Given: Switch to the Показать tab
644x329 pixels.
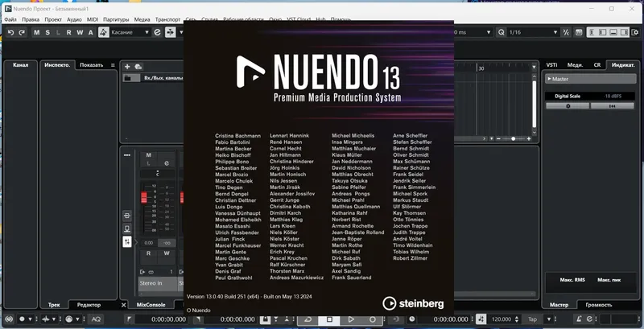Looking at the screenshot, I should (92, 65).
